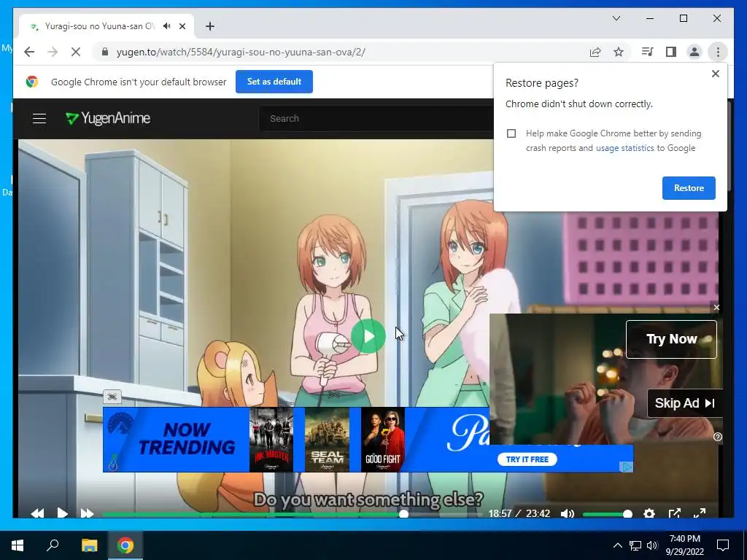The height and width of the screenshot is (560, 747).
Task: View site information lock icon
Action: tap(105, 52)
